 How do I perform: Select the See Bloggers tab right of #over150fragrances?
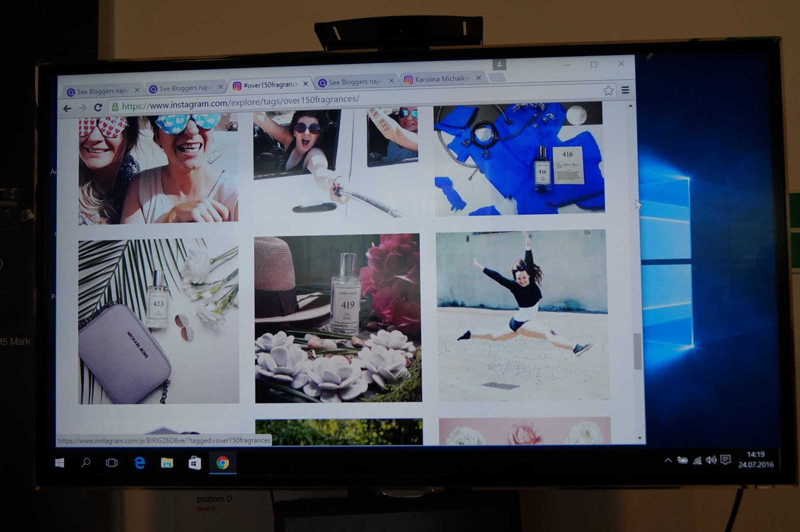pos(355,82)
